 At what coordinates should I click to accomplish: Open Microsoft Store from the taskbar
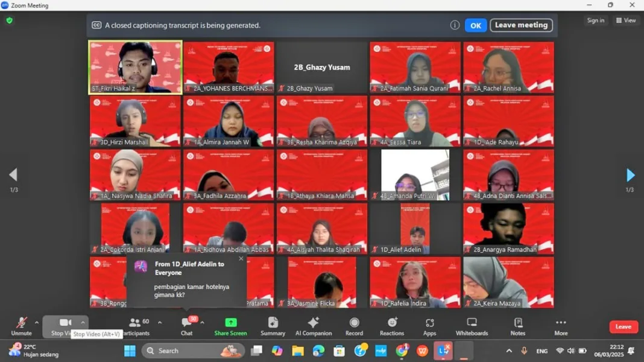pyautogui.click(x=339, y=351)
